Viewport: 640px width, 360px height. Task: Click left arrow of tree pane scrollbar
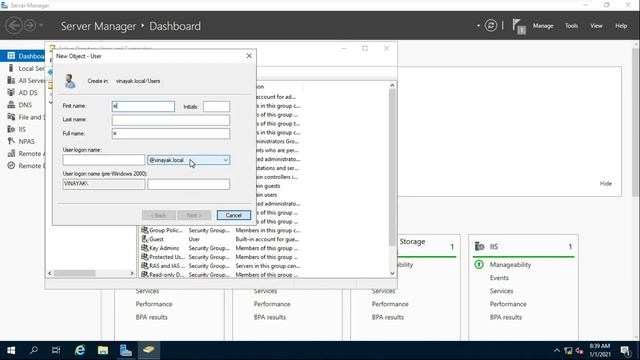(x=50, y=273)
